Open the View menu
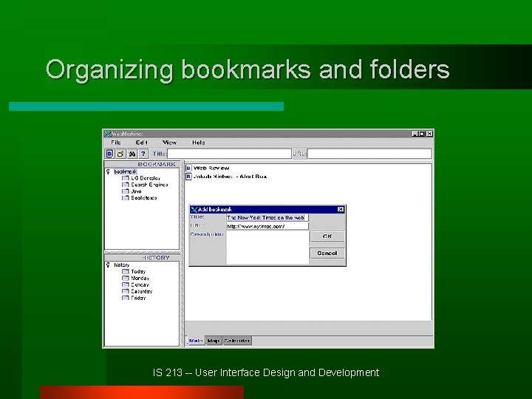532x399 pixels. tap(169, 143)
